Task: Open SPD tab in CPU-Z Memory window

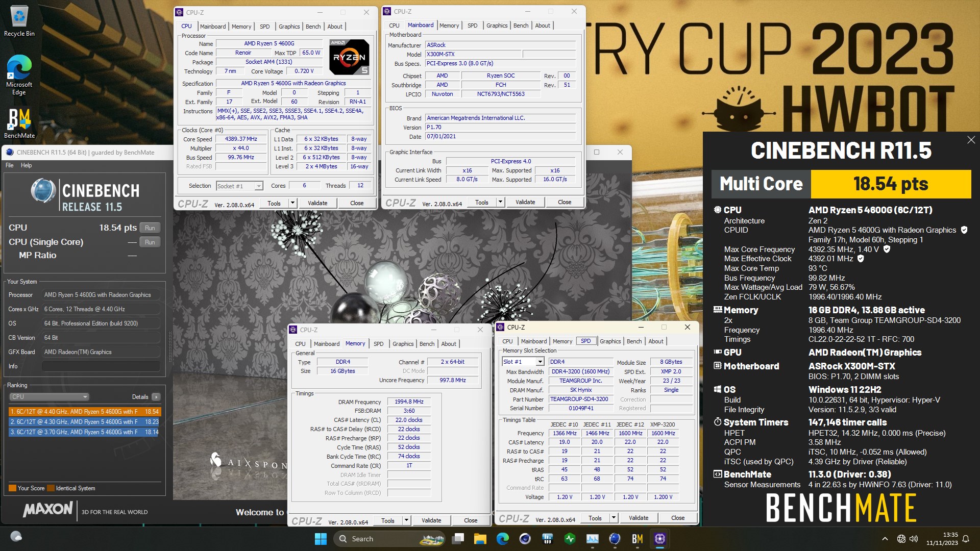Action: point(378,344)
